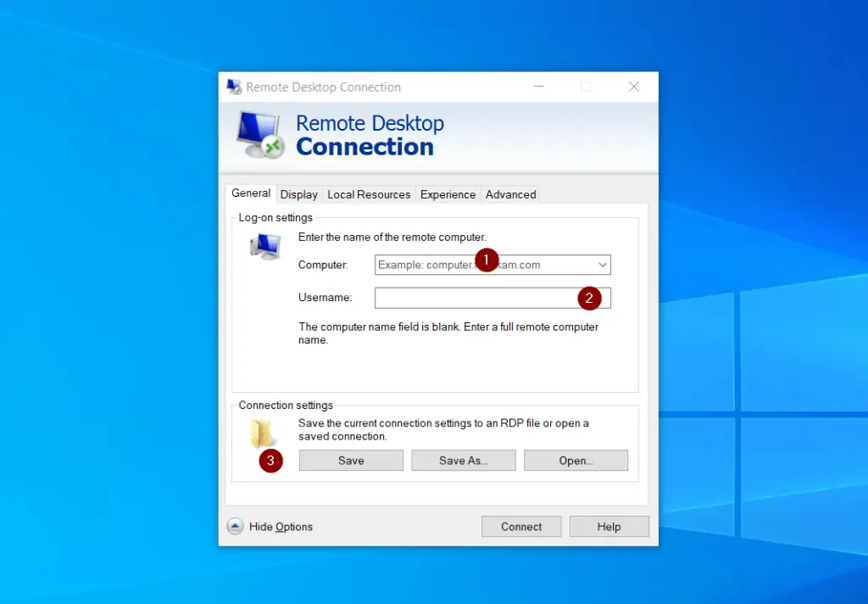Collapse options using Hide Options
The height and width of the screenshot is (604, 868).
click(x=280, y=526)
